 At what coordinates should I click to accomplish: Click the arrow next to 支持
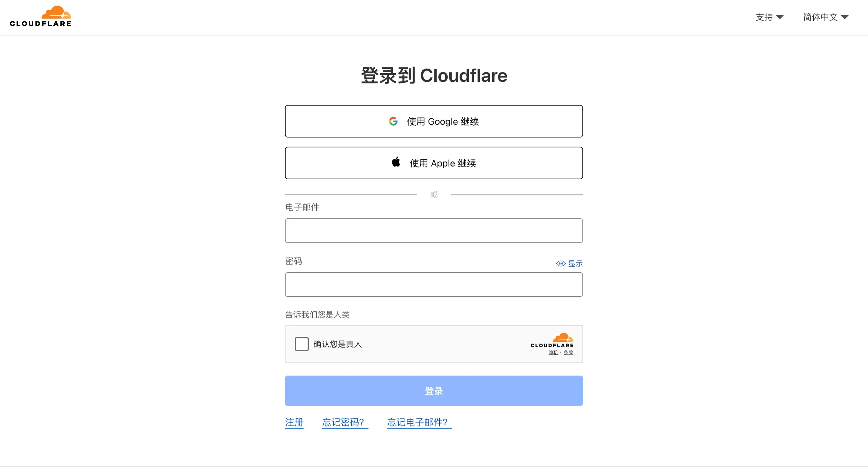pyautogui.click(x=780, y=17)
